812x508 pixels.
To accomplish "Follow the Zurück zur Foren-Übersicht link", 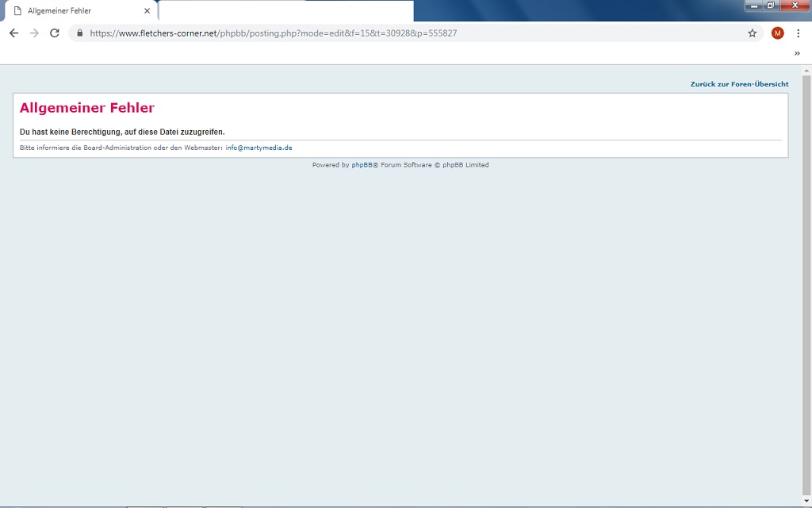I will click(739, 84).
